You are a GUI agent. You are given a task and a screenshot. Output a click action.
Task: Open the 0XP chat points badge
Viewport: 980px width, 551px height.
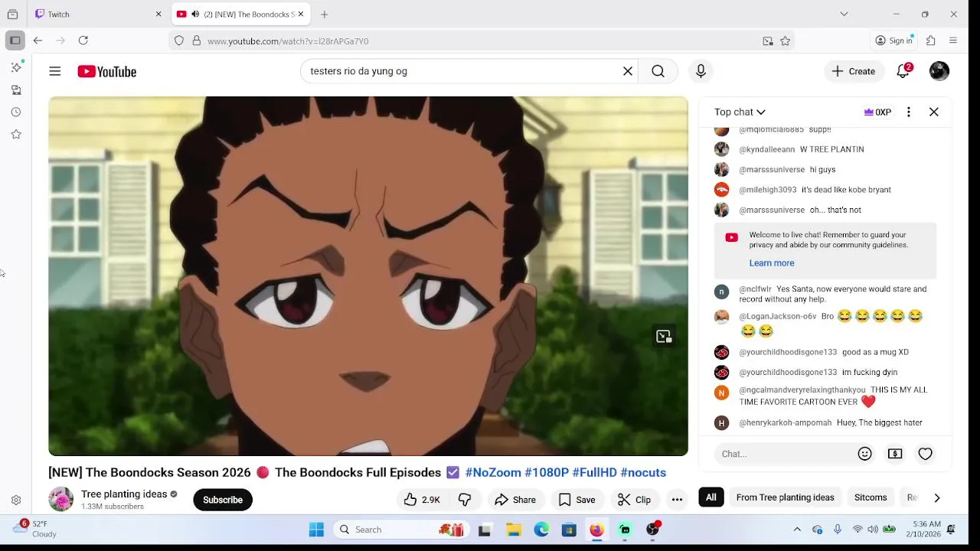[x=877, y=112]
